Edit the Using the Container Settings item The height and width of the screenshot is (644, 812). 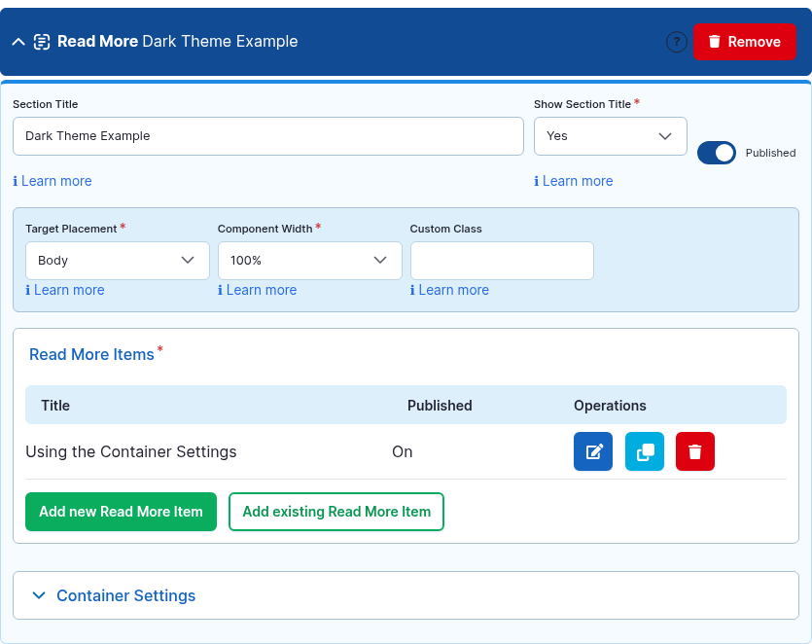pyautogui.click(x=593, y=451)
